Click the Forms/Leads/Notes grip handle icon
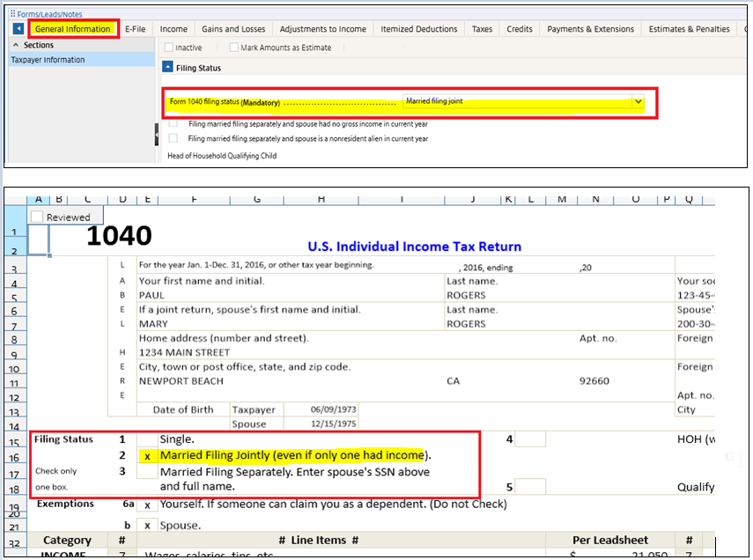The width and height of the screenshot is (753, 560). tap(12, 13)
